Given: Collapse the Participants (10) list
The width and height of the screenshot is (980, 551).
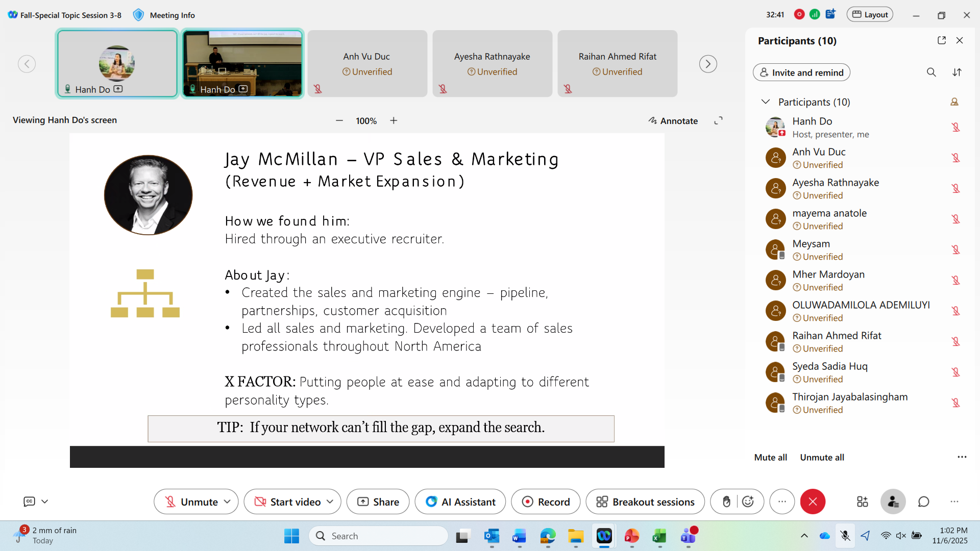Looking at the screenshot, I should point(765,102).
